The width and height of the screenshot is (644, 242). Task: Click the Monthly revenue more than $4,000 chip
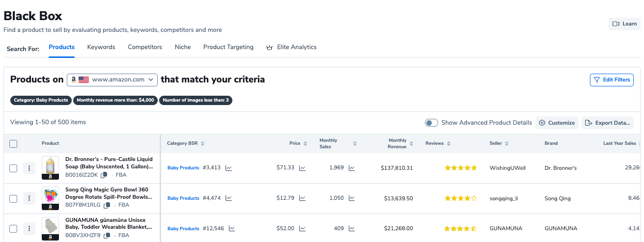tap(115, 100)
